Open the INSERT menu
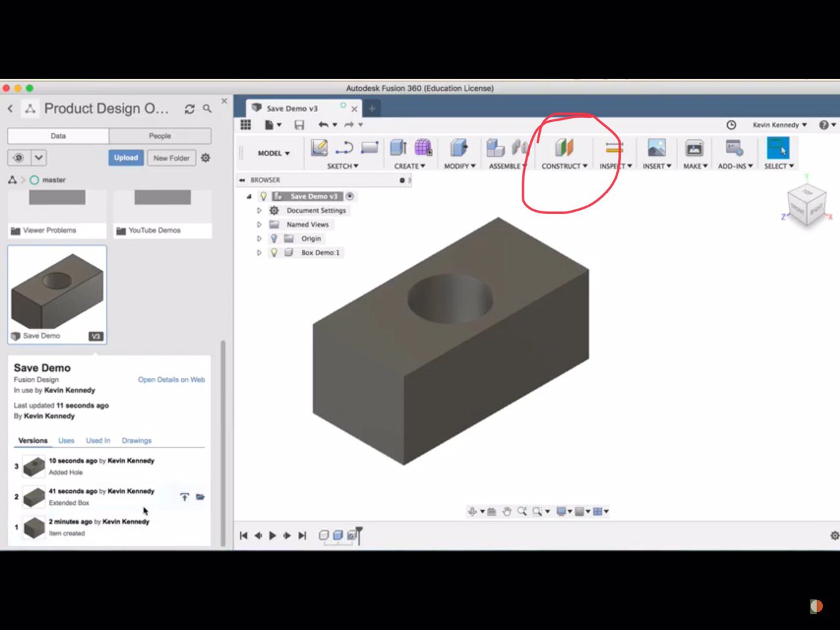 pos(657,166)
